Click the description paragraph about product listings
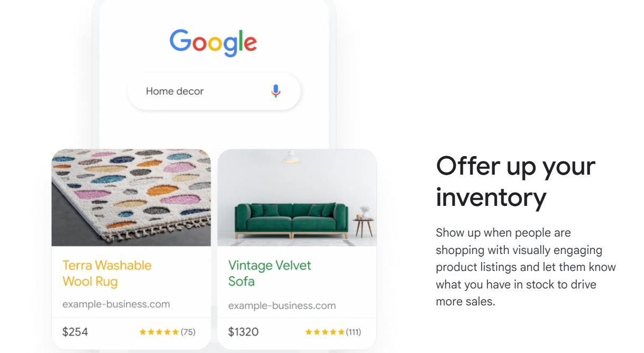This screenshot has height=353, width=644. point(526,267)
